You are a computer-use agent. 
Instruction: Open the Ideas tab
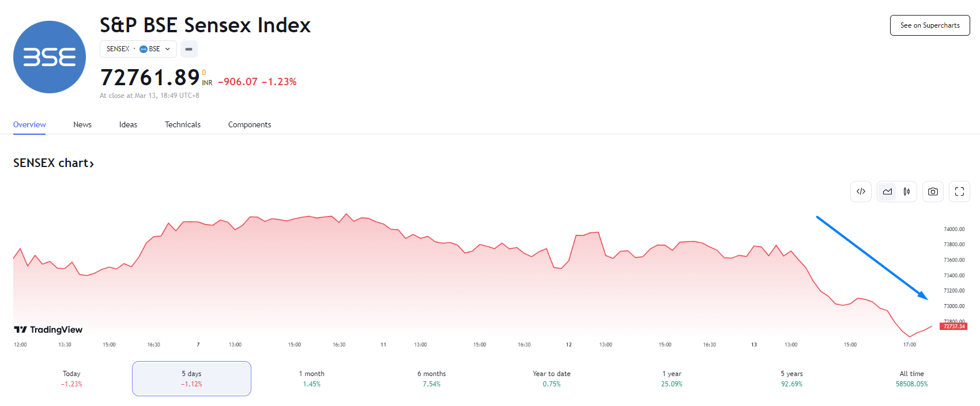click(x=128, y=124)
